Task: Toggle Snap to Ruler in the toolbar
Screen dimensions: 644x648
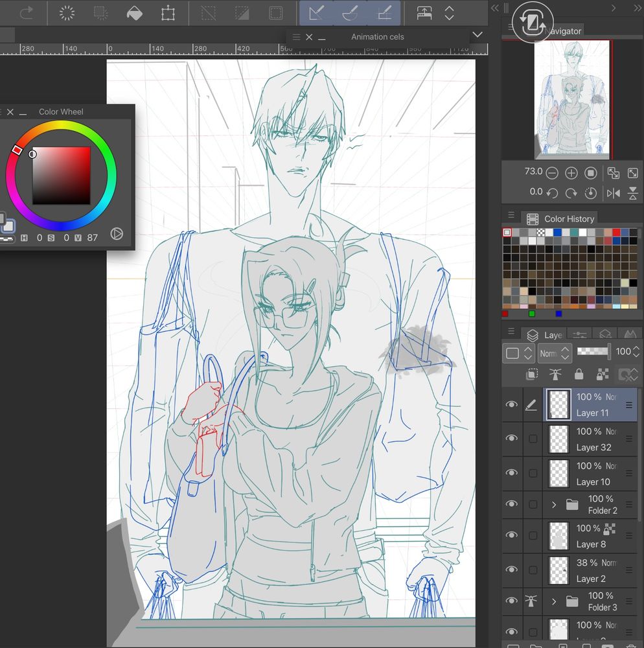Action: pos(316,13)
